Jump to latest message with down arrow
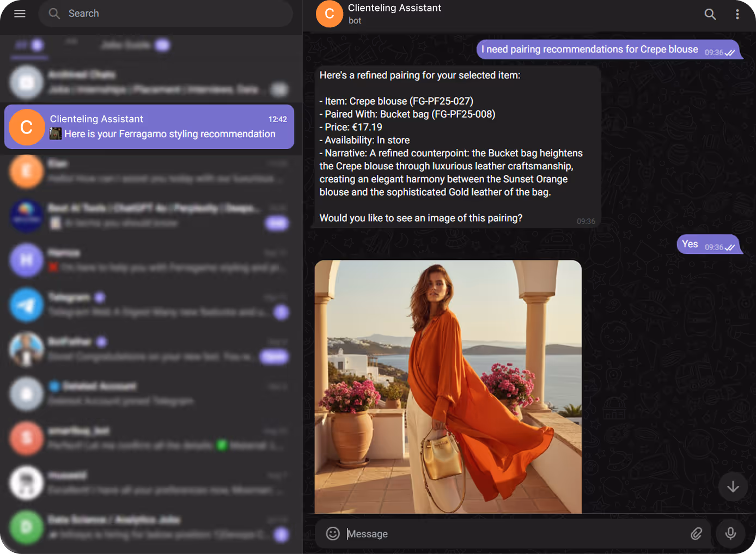756x554 pixels. coord(733,486)
